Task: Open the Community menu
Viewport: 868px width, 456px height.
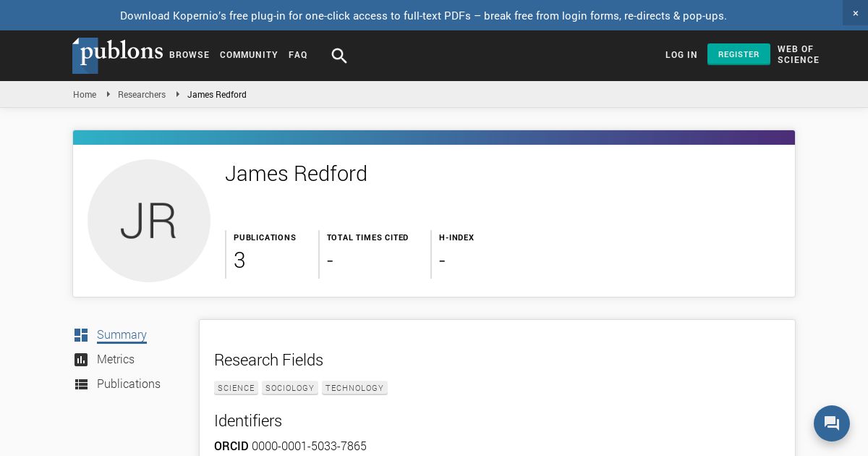Action: coord(249,55)
